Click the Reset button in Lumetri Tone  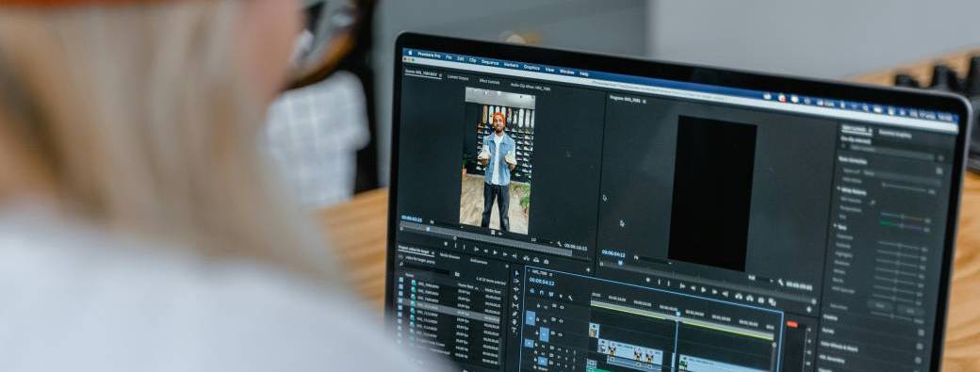pyautogui.click(x=880, y=306)
